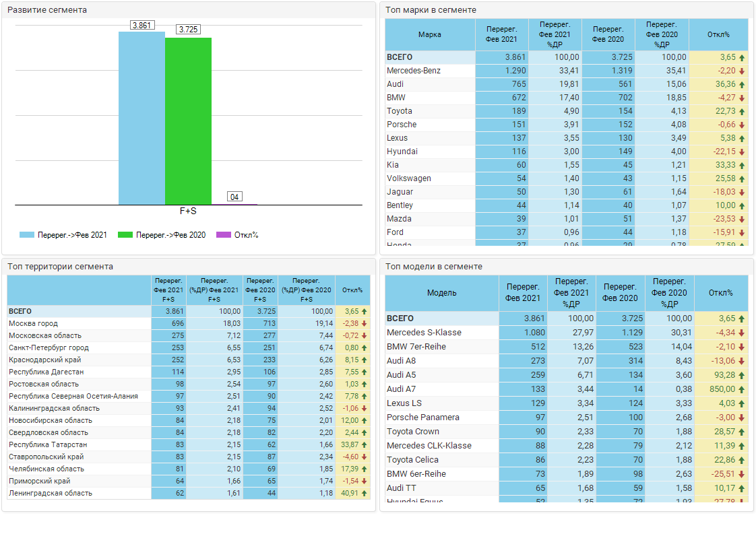Click the Топ территории сегмента panel title
Image resolution: width=756 pixels, height=534 pixels.
pyautogui.click(x=61, y=267)
